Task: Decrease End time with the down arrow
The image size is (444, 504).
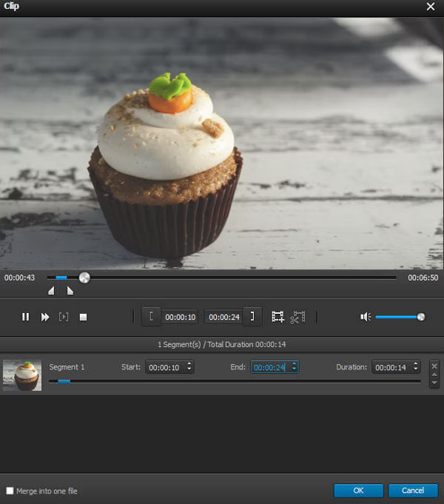Action: click(x=295, y=369)
